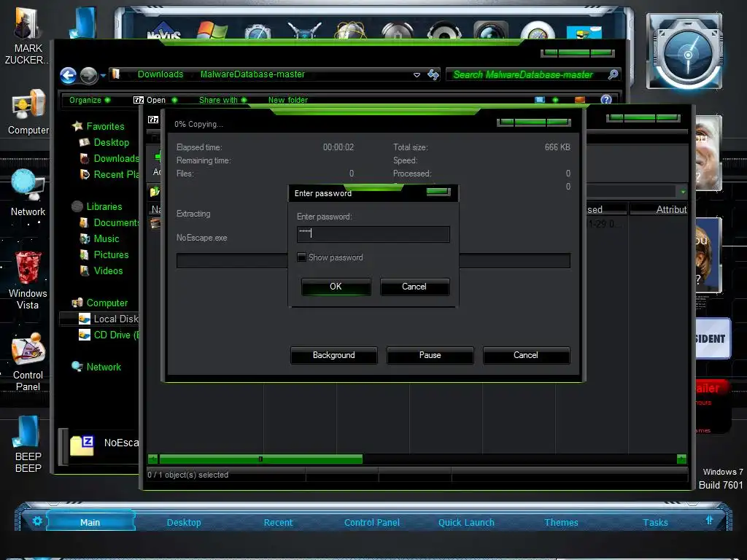The image size is (747, 560).
Task: Open MARK ZUCKER desktop icon
Action: coord(26,36)
